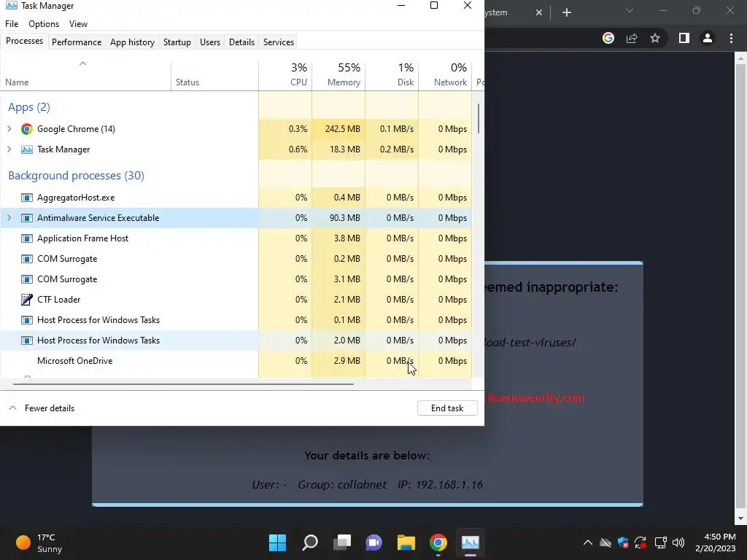Sort processes by the Disk column
The image size is (747, 560).
click(392, 75)
